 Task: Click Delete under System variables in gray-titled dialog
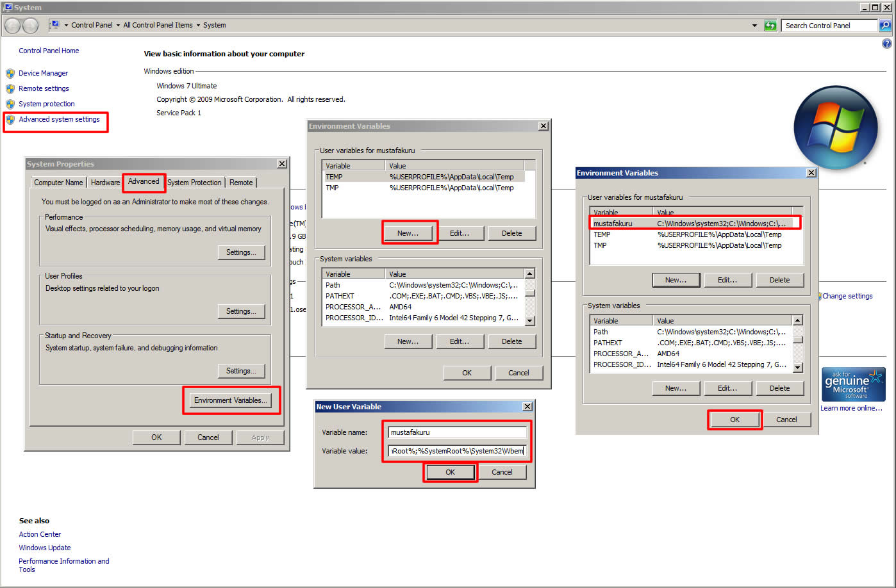click(x=511, y=341)
